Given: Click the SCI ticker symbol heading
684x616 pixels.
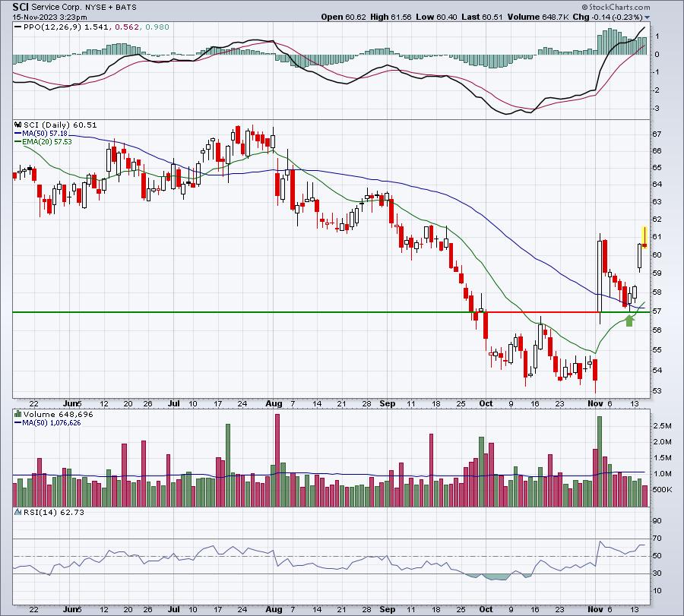Looking at the screenshot, I should [x=21, y=7].
